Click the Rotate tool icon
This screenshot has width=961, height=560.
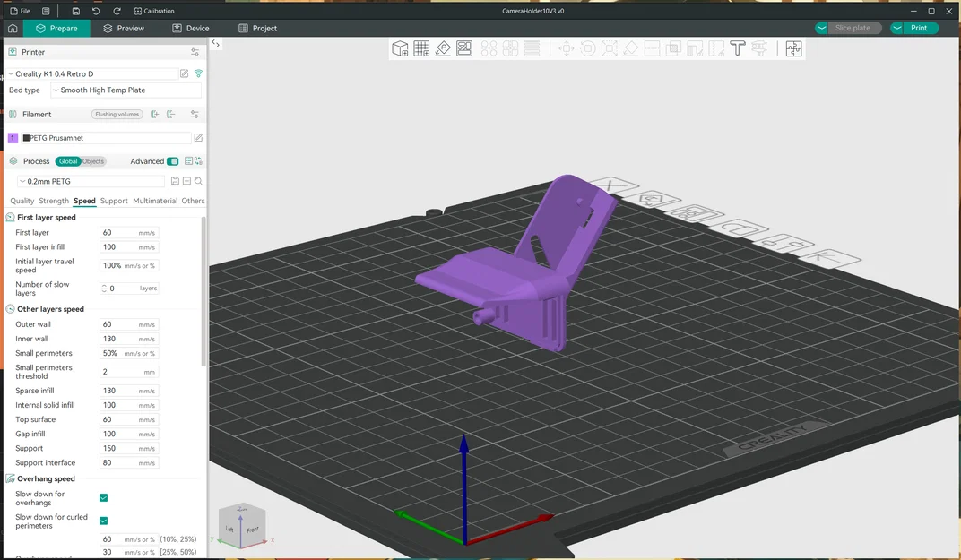pyautogui.click(x=588, y=48)
